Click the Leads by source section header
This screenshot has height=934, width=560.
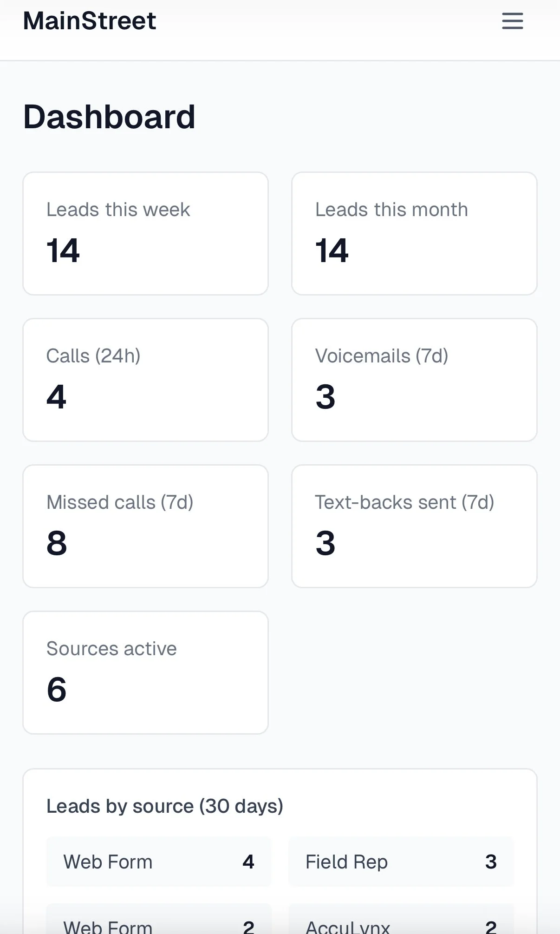point(165,806)
